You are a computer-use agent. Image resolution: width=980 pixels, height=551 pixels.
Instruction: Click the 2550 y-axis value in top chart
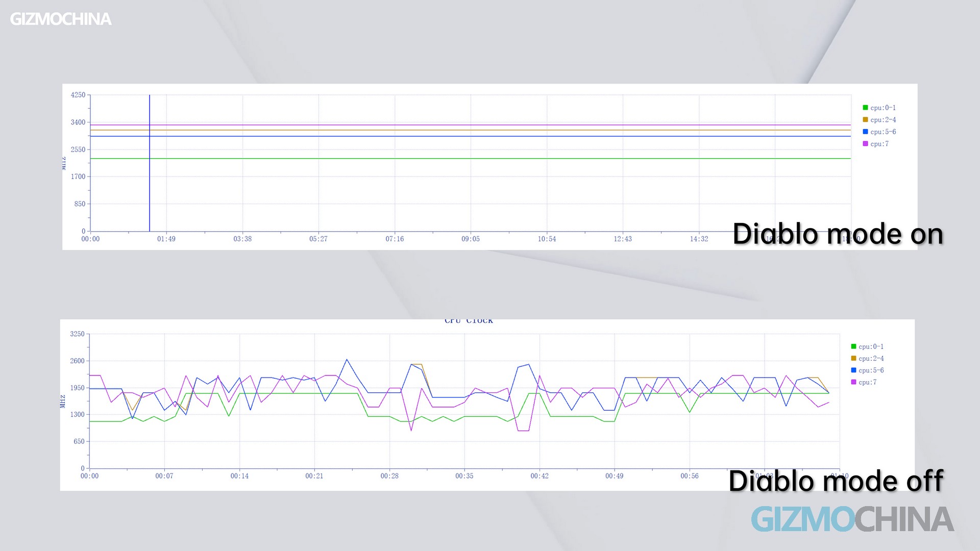tap(78, 149)
